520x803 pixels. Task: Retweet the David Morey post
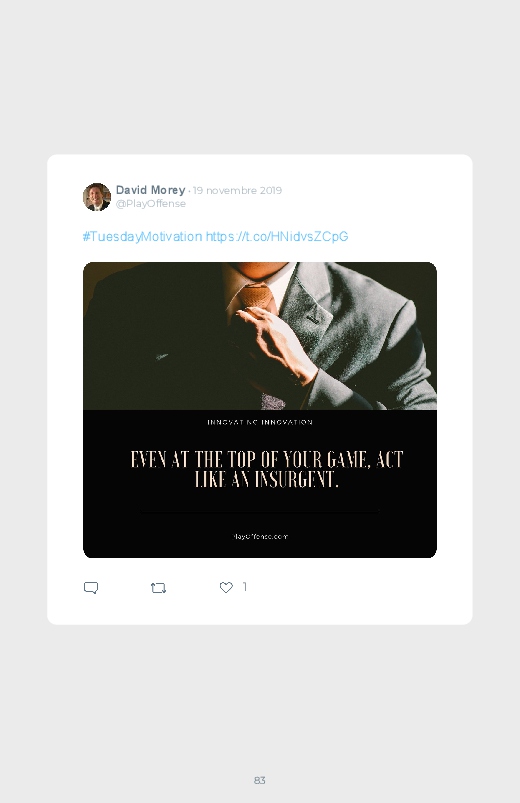pos(158,588)
